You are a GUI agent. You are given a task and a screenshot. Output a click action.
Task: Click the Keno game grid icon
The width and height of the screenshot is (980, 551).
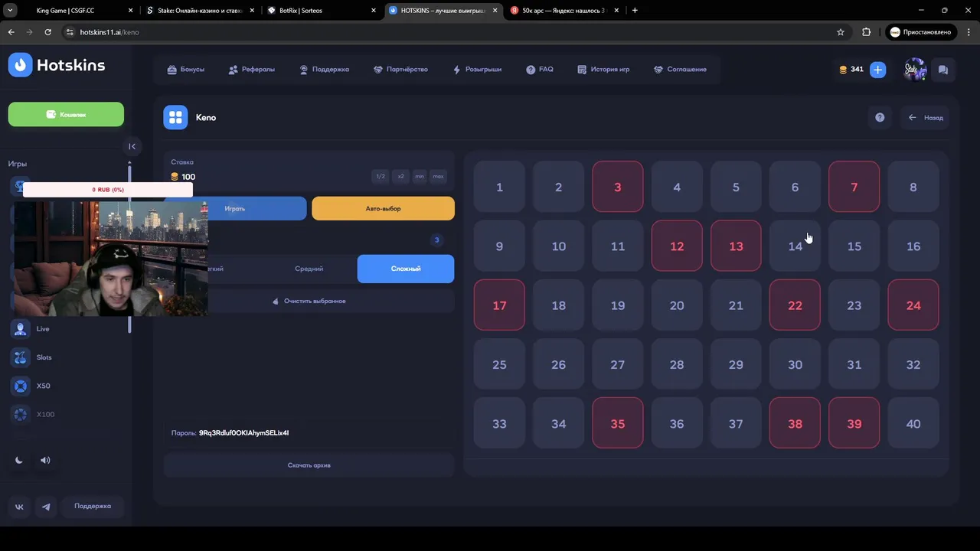[175, 117]
